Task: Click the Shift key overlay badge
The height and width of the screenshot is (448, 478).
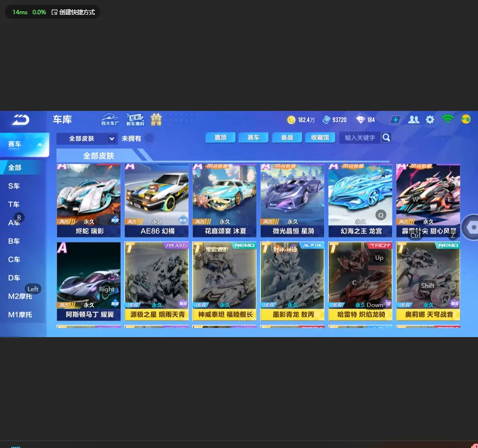Action: 427,286
